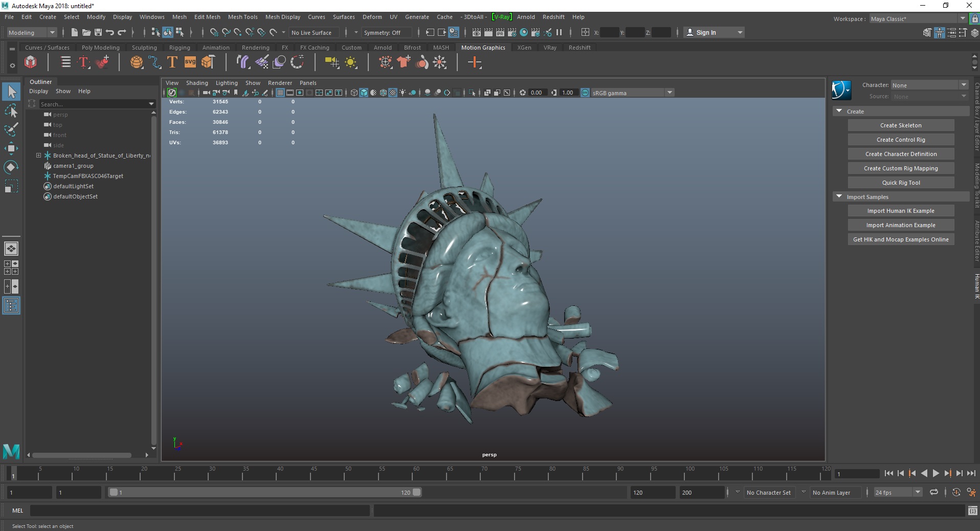Open the Character None dropdown
Image resolution: width=980 pixels, height=531 pixels.
[x=929, y=85]
